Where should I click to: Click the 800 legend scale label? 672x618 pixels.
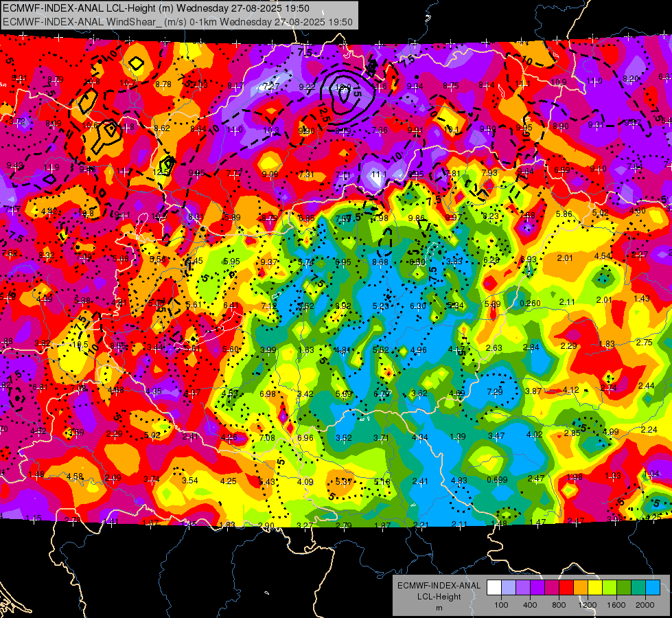tap(559, 605)
